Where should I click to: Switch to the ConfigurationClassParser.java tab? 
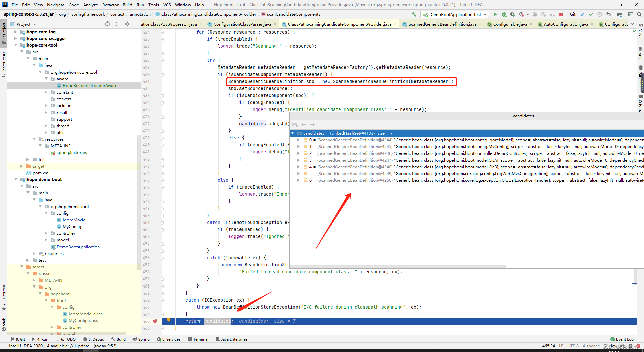pyautogui.click(x=242, y=24)
